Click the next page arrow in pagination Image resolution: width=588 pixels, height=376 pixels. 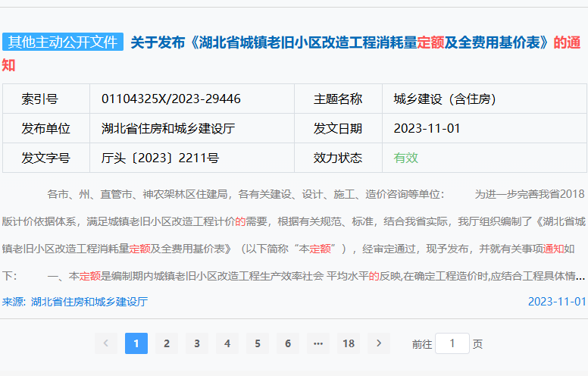(378, 343)
